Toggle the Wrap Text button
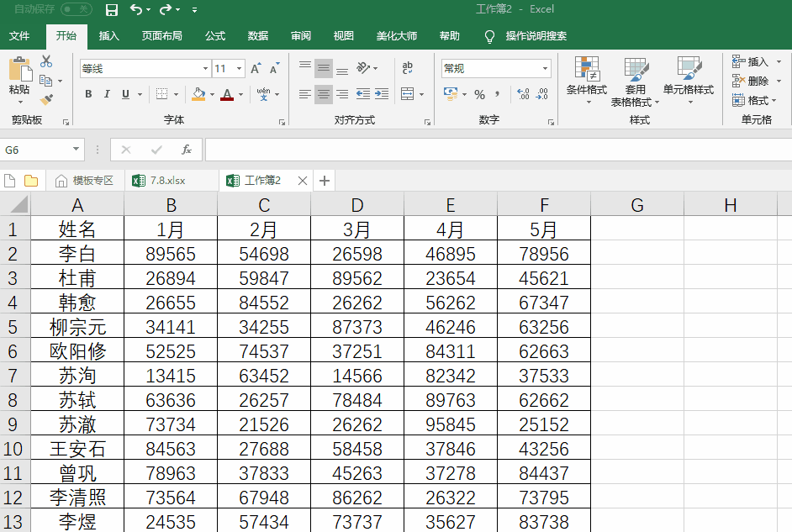The image size is (792, 532). pos(408,67)
